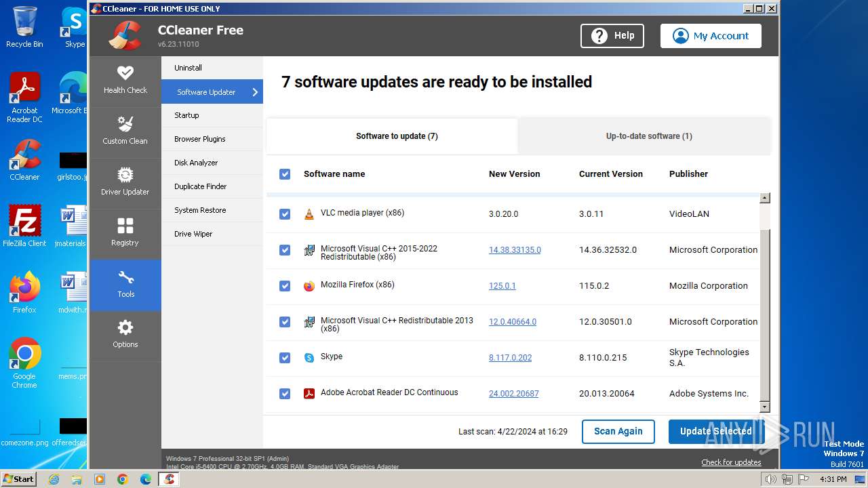Open Acrobat version link 24.002.20687
This screenshot has width=868, height=488.
point(514,394)
